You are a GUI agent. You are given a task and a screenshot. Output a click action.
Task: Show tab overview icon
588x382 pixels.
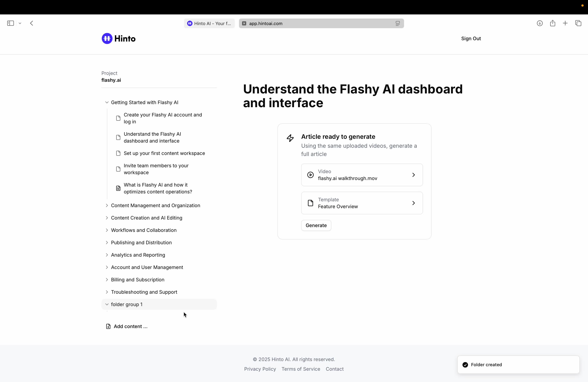(578, 23)
